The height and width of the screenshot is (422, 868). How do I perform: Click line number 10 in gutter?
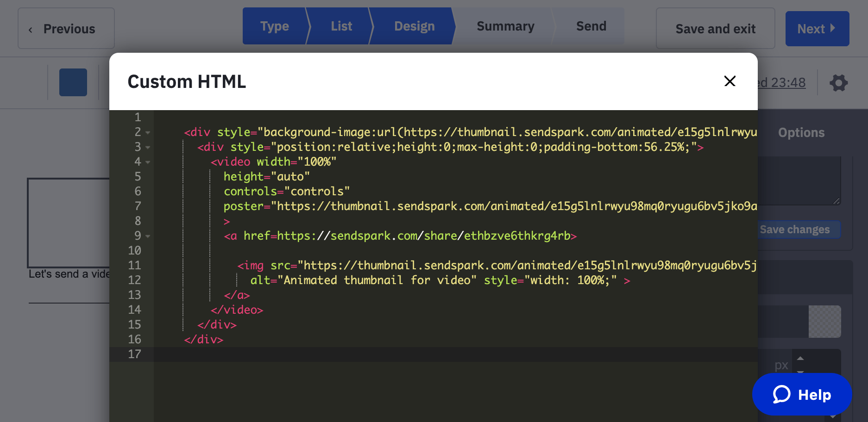coord(134,251)
